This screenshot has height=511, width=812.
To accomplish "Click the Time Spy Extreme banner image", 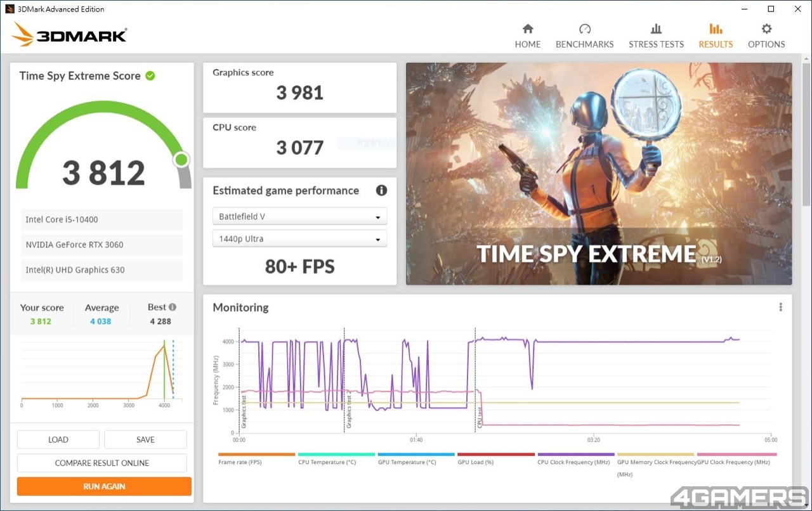I will pyautogui.click(x=599, y=174).
